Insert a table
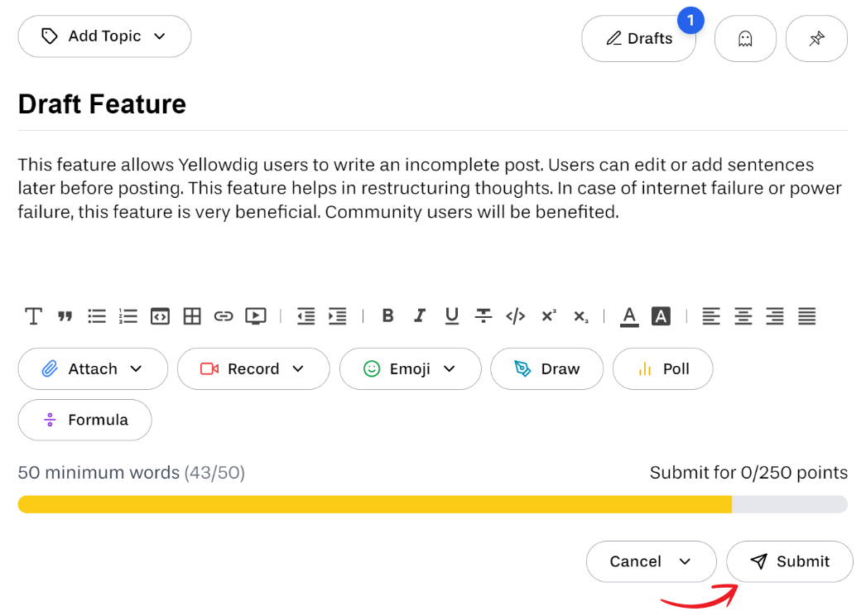Image resolution: width=866 pixels, height=616 pixels. [x=192, y=316]
